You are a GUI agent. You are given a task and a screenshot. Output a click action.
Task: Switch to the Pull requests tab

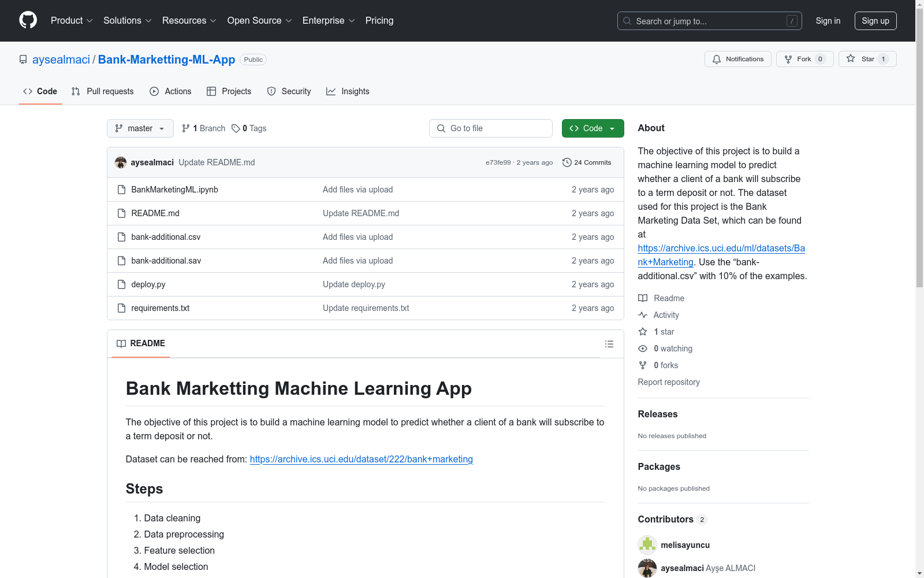[x=102, y=91]
